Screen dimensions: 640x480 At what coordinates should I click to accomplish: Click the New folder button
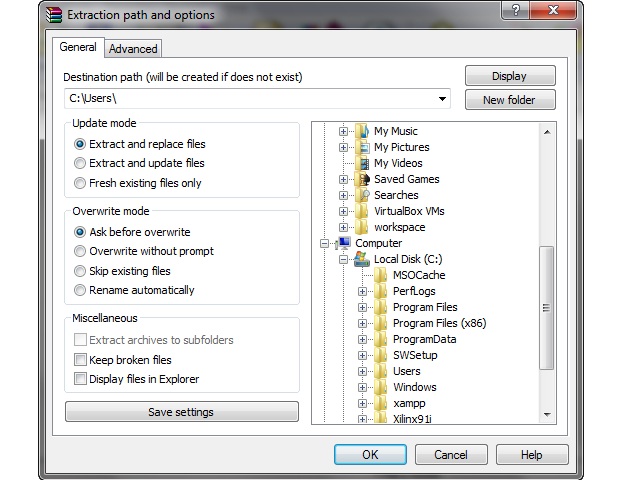tap(509, 100)
